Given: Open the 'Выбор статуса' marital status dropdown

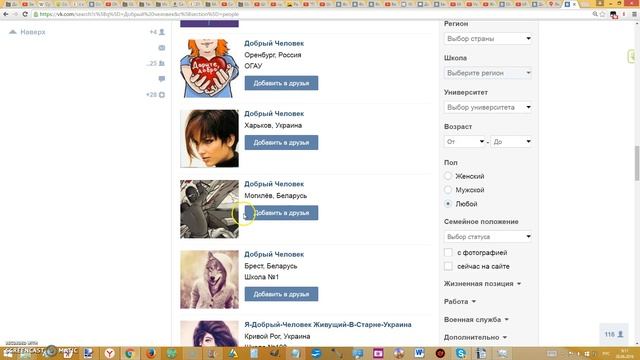Looking at the screenshot, I should pos(488,237).
